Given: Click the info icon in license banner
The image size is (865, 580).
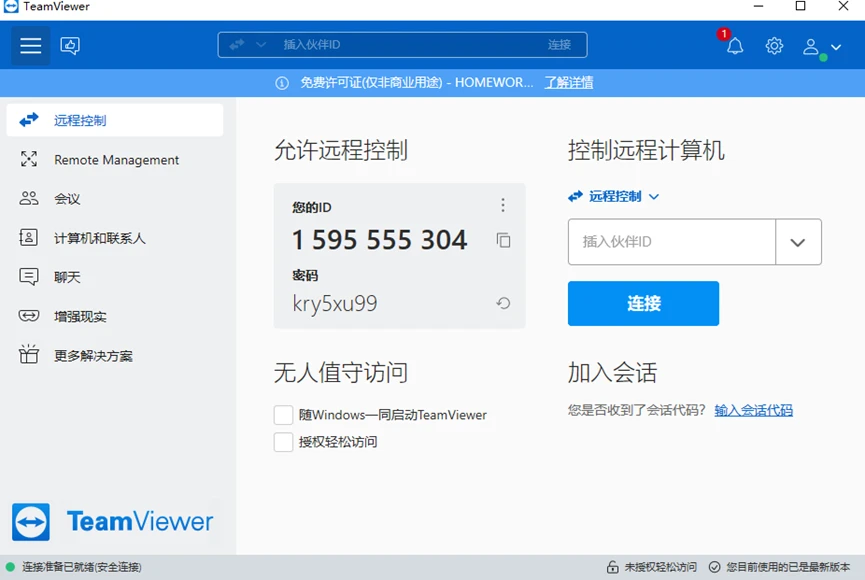Looking at the screenshot, I should tap(282, 83).
